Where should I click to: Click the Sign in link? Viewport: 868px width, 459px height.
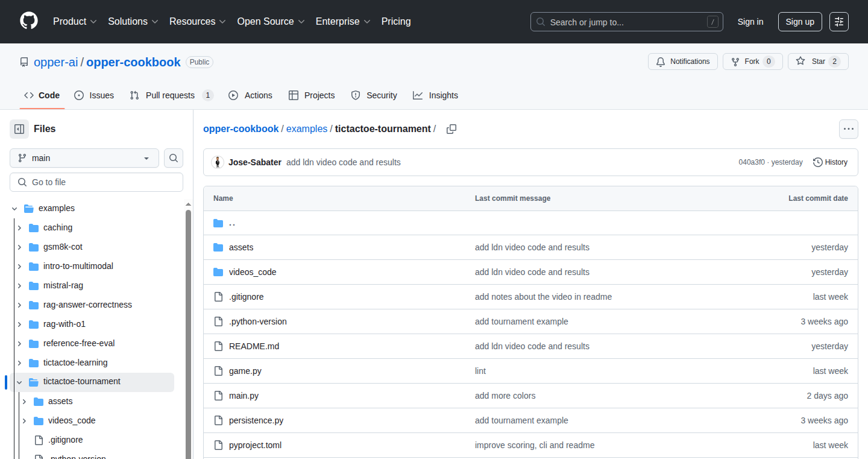click(x=750, y=22)
